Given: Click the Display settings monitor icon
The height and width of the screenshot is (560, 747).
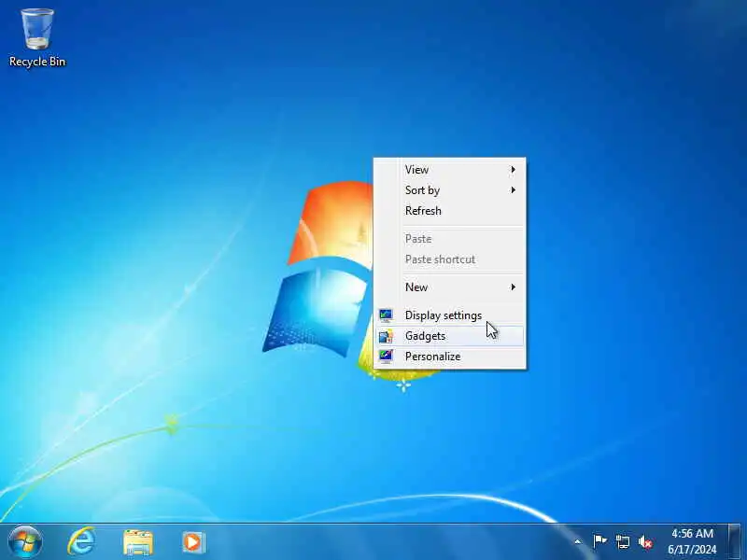Looking at the screenshot, I should (x=386, y=315).
